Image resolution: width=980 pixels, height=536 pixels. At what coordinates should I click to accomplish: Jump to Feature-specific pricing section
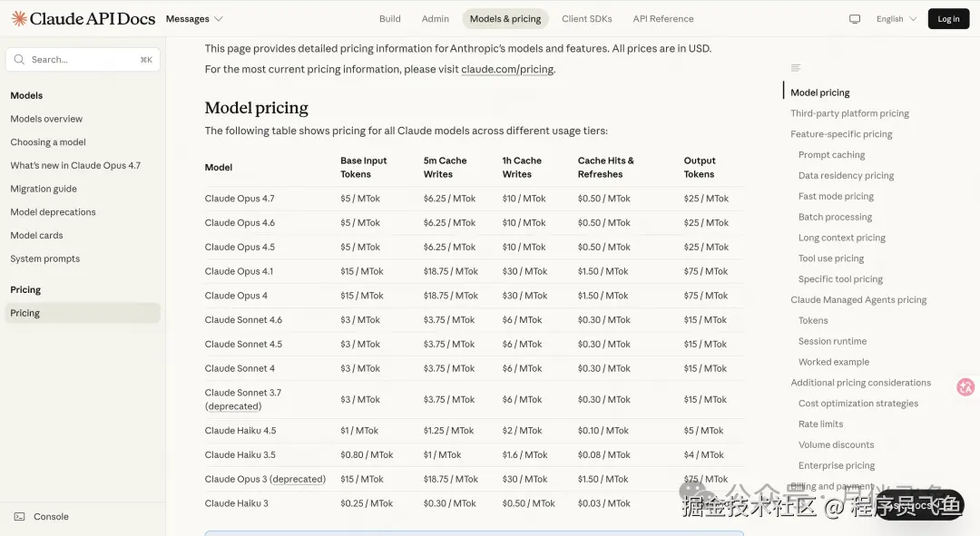click(841, 133)
